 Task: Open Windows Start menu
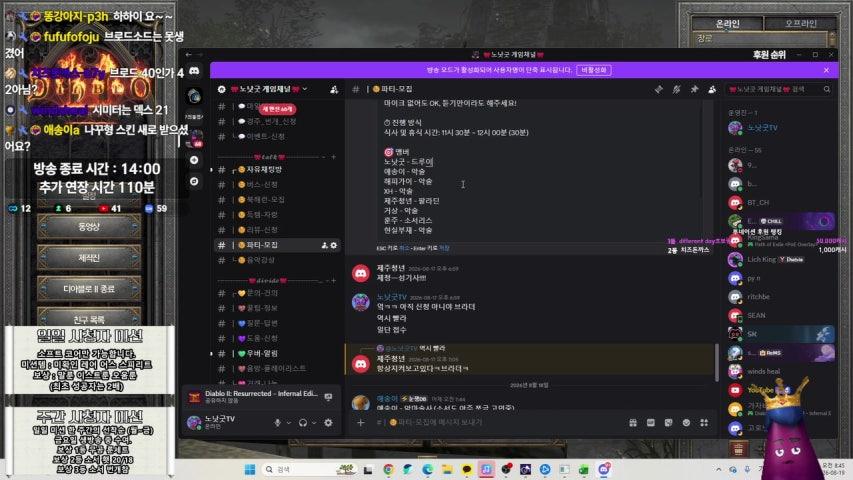point(250,469)
